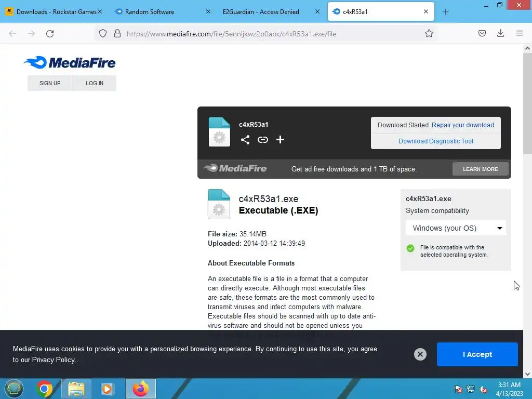Open File Explorer from the taskbar
532x399 pixels.
click(76, 389)
